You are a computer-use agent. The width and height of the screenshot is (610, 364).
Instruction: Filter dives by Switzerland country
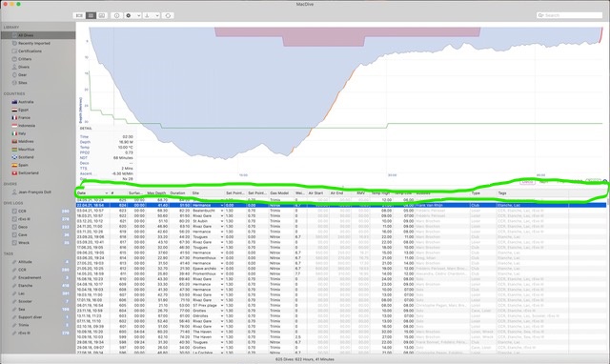coord(28,173)
